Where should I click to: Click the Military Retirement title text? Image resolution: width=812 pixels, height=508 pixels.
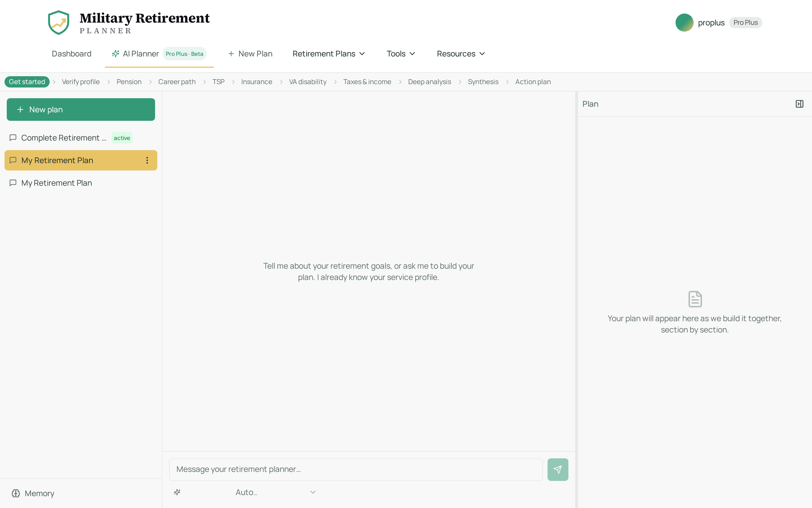click(145, 18)
